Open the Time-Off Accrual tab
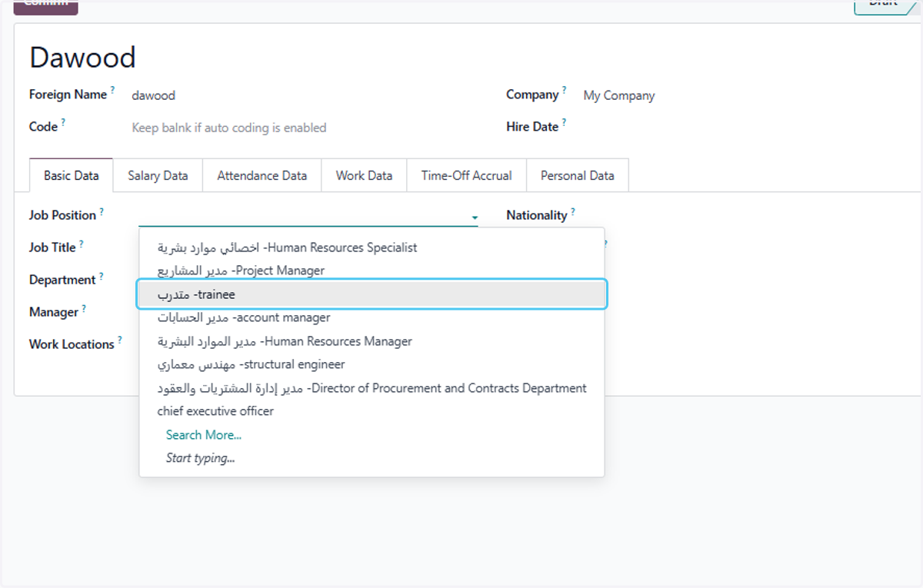The width and height of the screenshot is (923, 588). (466, 175)
